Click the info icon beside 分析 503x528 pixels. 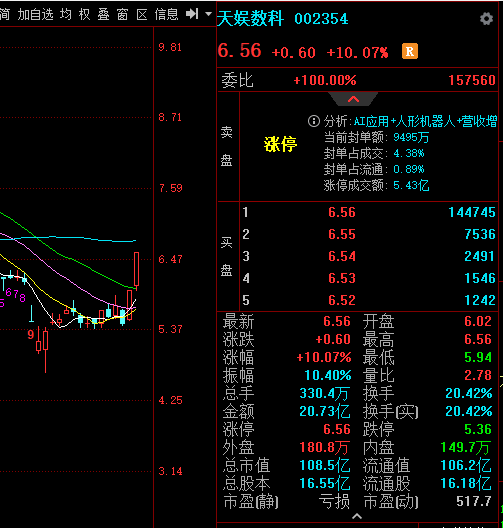coord(314,121)
